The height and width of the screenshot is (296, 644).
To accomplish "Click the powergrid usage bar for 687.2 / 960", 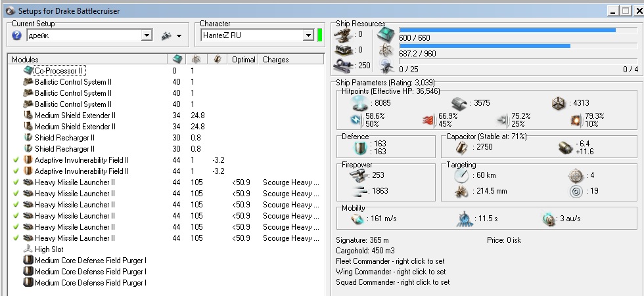I will [x=518, y=46].
